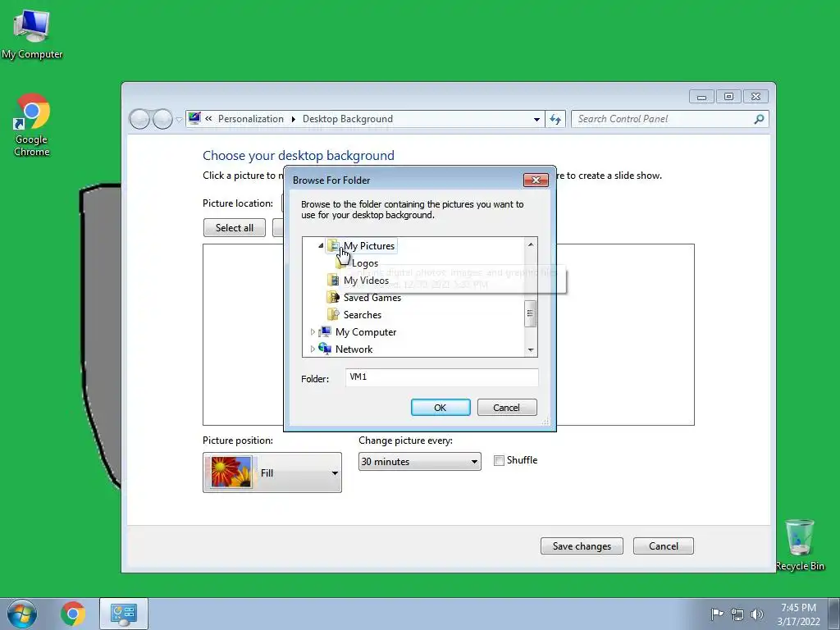Click Control Panel address bar icon

click(x=194, y=118)
